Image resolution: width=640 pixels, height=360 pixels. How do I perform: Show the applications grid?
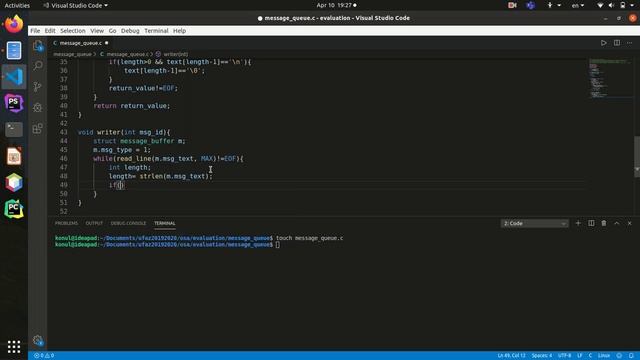click(x=14, y=347)
